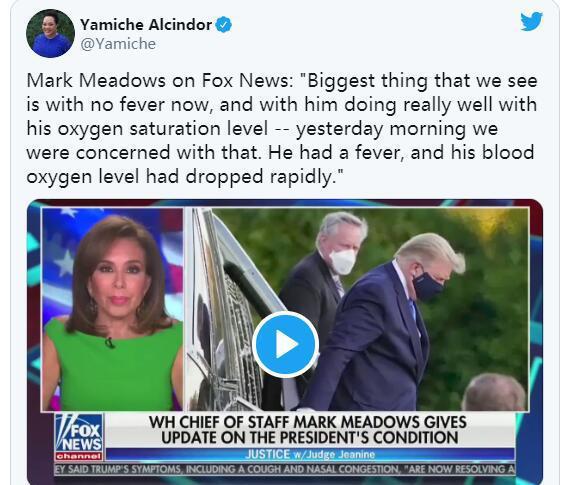The image size is (569, 485).
Task: Click the masked men footage panel
Action: (357, 309)
